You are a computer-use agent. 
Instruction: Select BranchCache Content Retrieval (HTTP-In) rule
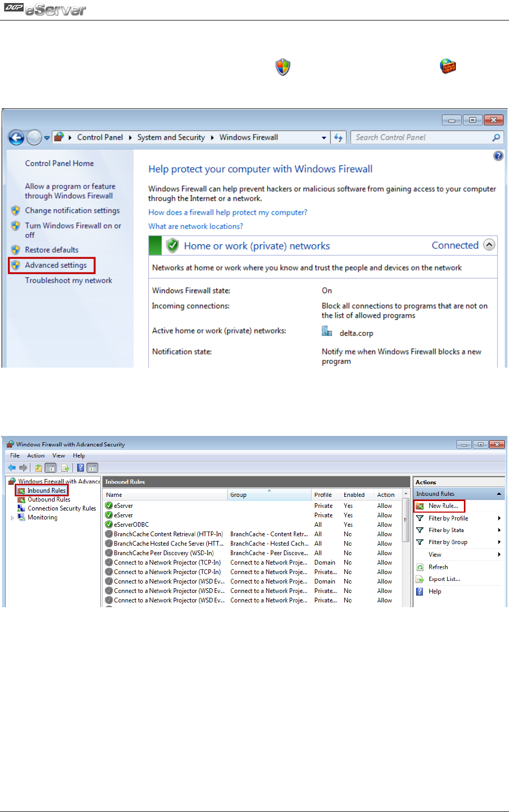tap(168, 534)
